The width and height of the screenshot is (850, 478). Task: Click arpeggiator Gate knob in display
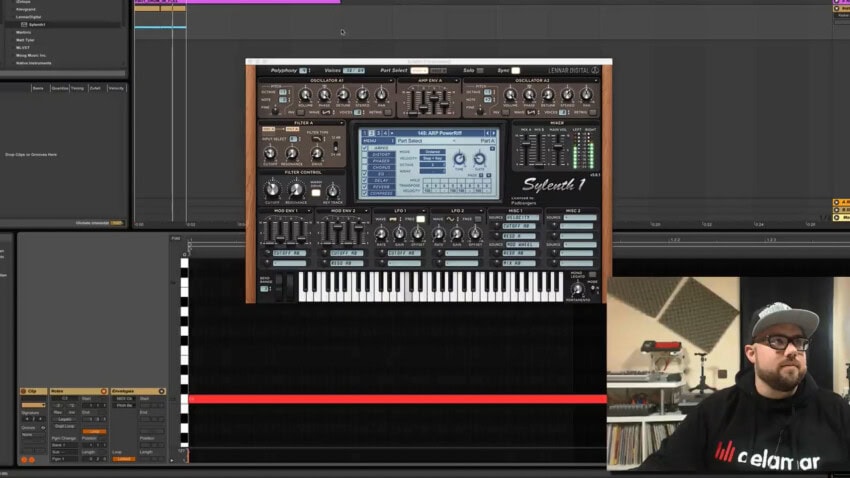479,159
